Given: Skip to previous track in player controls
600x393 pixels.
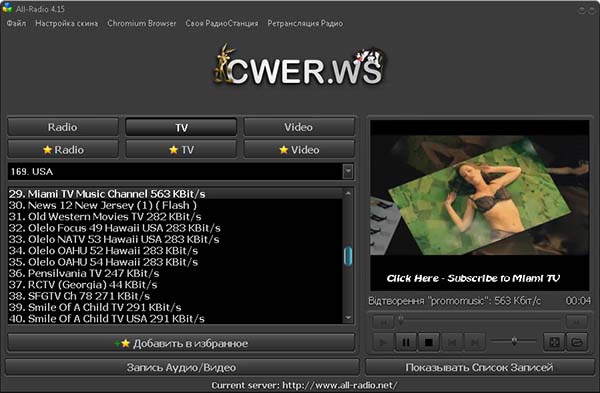Looking at the screenshot, I should point(452,342).
